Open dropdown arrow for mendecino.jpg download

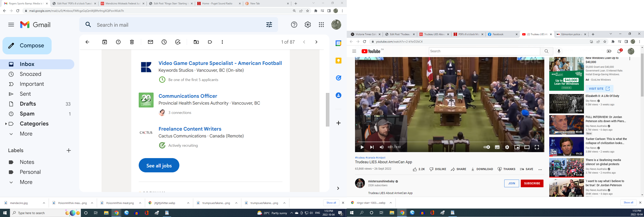[x=44, y=203]
